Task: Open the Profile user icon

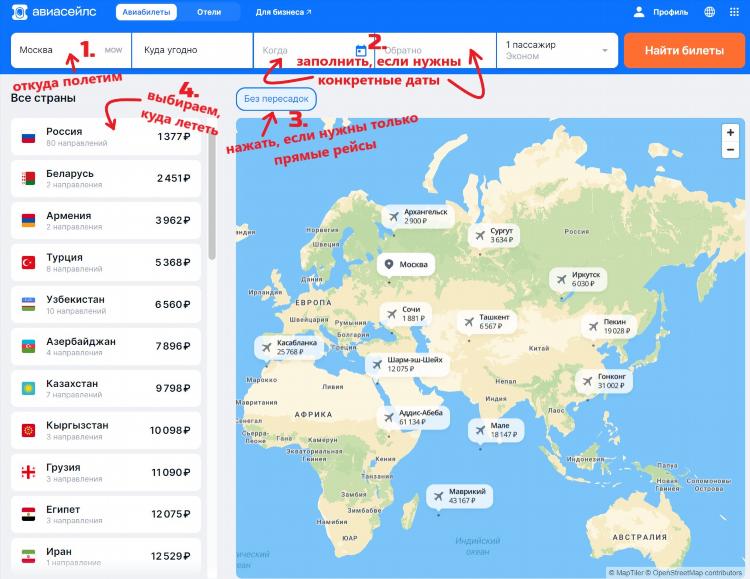Action: point(639,12)
